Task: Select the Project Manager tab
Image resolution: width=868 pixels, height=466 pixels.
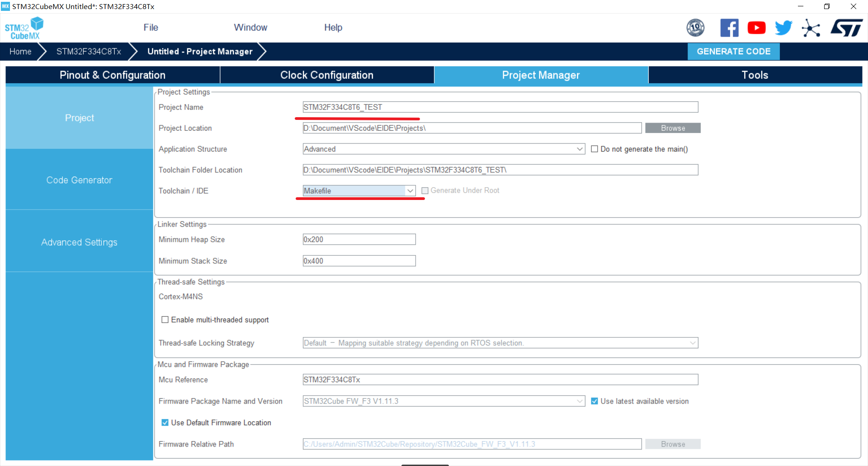Action: [541, 75]
